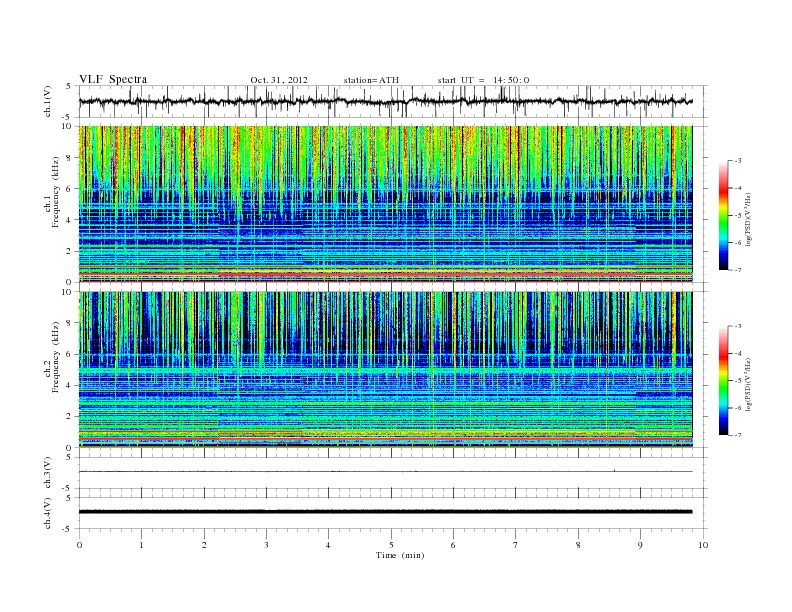
Task: Click the "-3" tick on ch.1 colorbar
Action: click(x=738, y=161)
